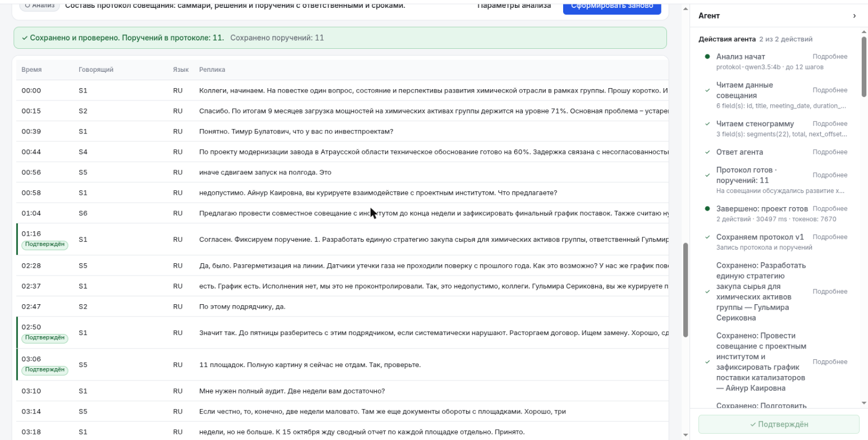Click the 03:18 timestamp cell
Screen dimensions: 868x440
pyautogui.click(x=31, y=432)
